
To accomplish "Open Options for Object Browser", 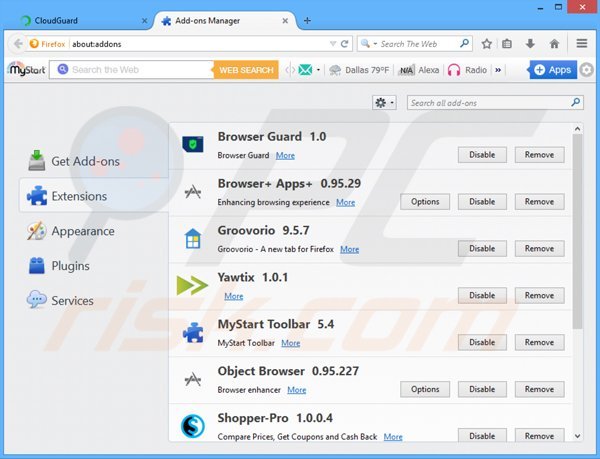I will coord(425,389).
